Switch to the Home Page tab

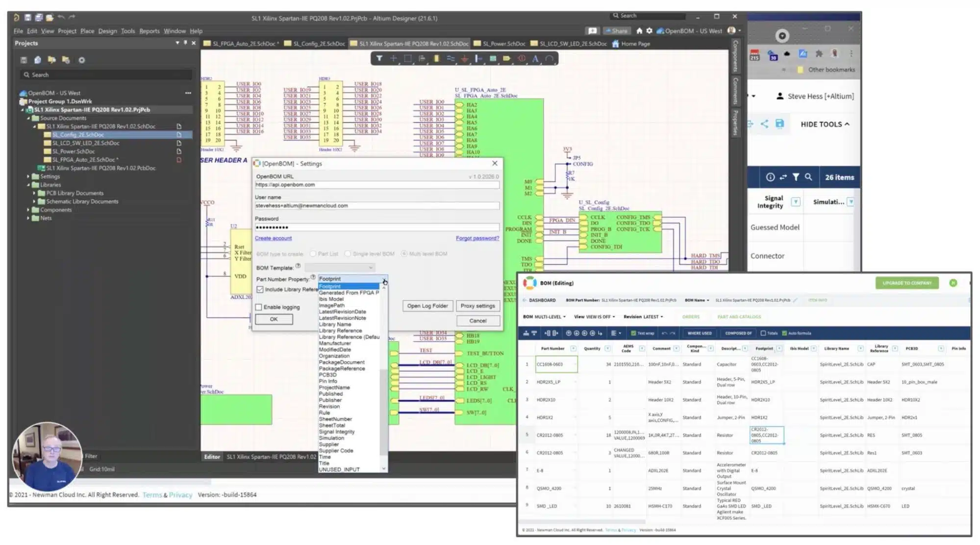(631, 44)
